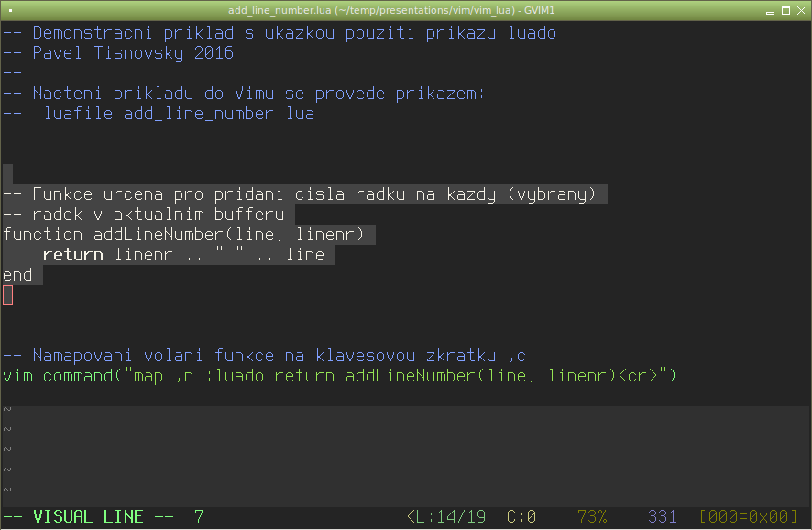Viewport: 812px width, 530px height.
Task: Click the line 'Pavel Tisnovsky 2016'
Action: pos(118,53)
